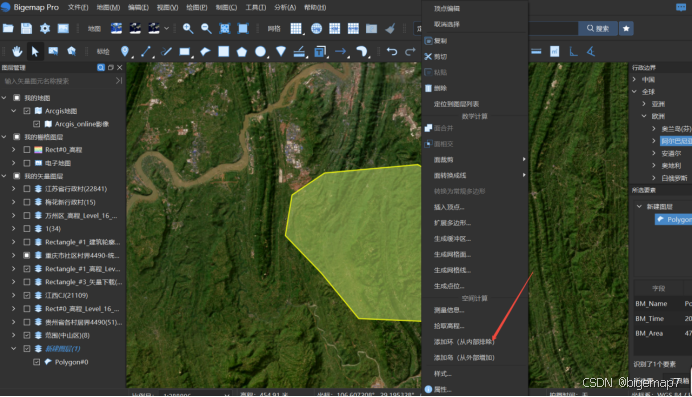
Task: Choose 复制 in context menu
Action: click(475, 41)
